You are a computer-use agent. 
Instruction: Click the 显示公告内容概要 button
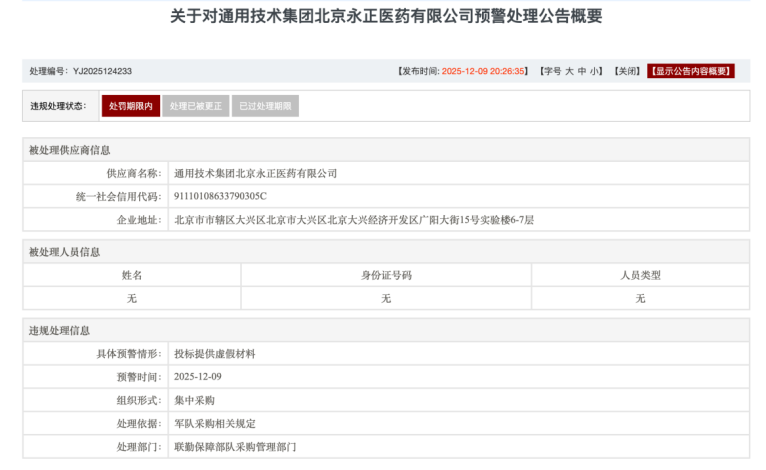(691, 71)
